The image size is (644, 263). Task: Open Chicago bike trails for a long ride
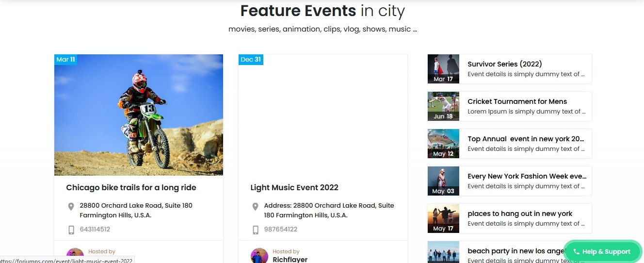(x=131, y=187)
